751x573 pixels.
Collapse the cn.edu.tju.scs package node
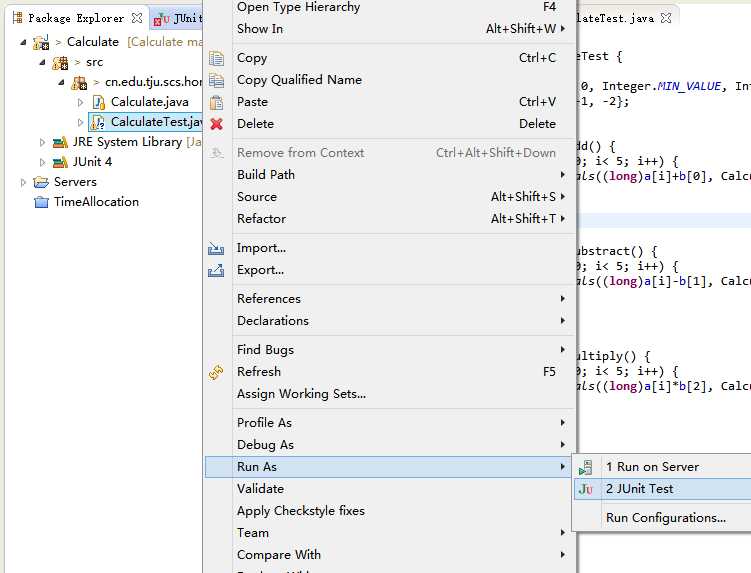pos(61,82)
